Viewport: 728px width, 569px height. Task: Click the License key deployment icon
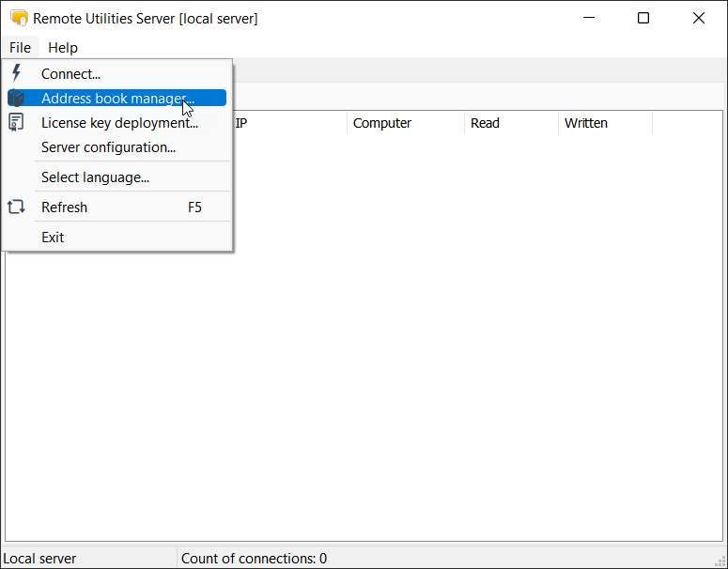[16, 122]
